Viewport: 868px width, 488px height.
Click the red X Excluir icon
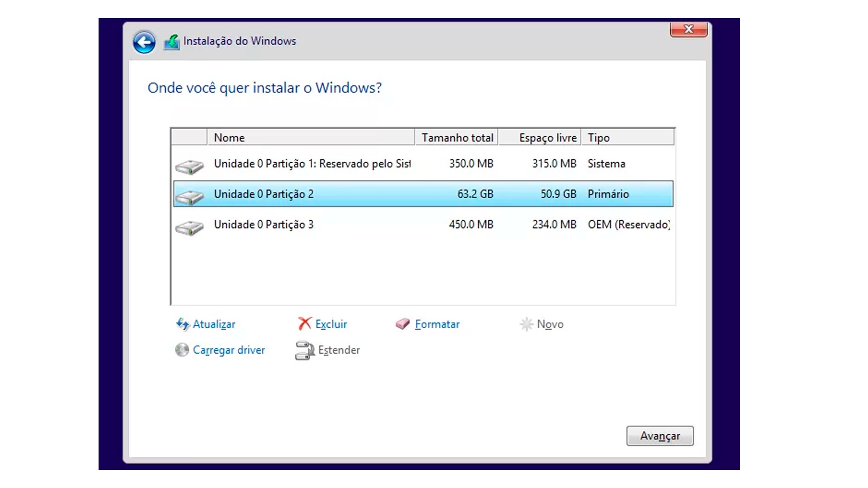click(x=305, y=324)
